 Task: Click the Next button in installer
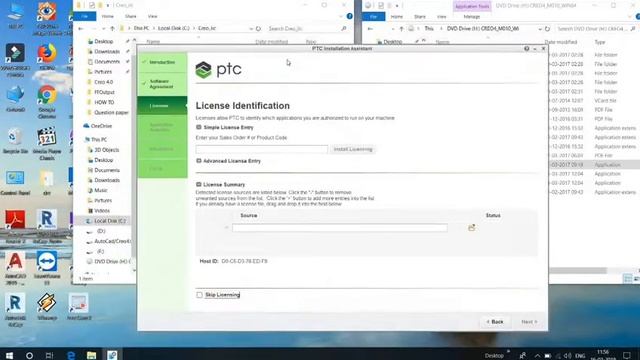click(529, 322)
